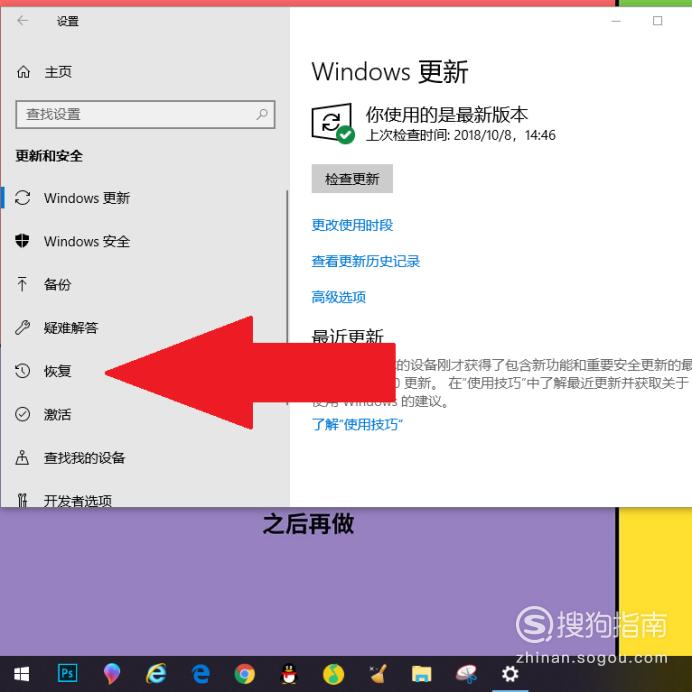Maximize the Settings window
The height and width of the screenshot is (692, 692).
coord(657,21)
